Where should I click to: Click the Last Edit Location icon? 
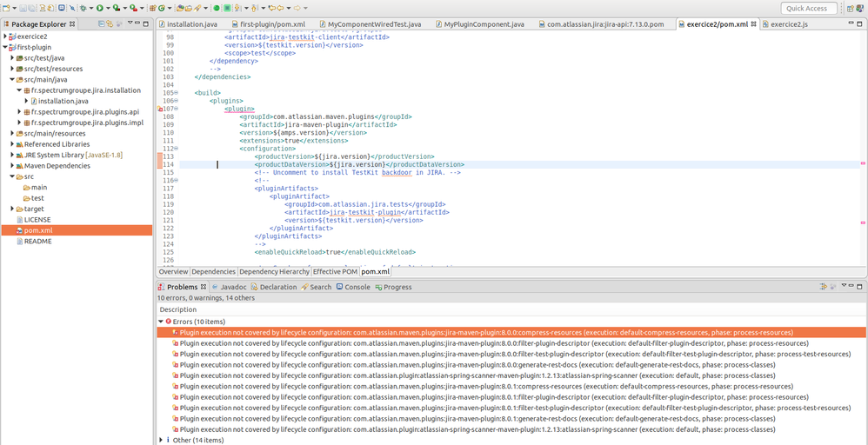(271, 8)
